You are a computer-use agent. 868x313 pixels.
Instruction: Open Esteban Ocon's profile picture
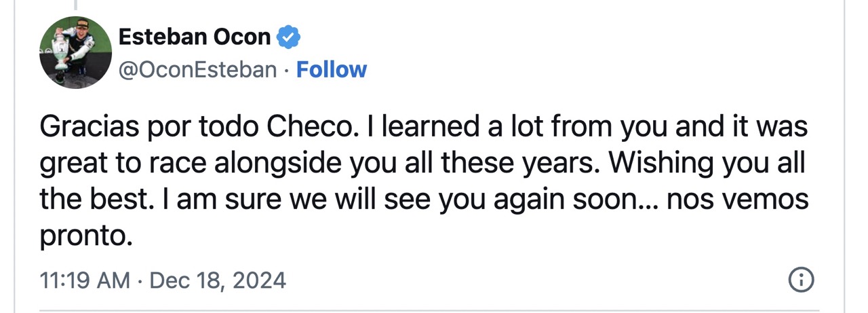75,52
